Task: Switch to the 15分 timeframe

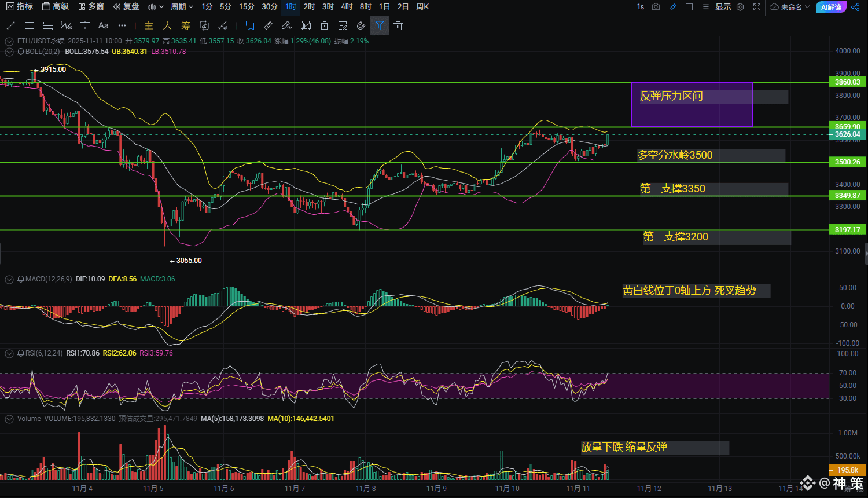Action: tap(247, 7)
